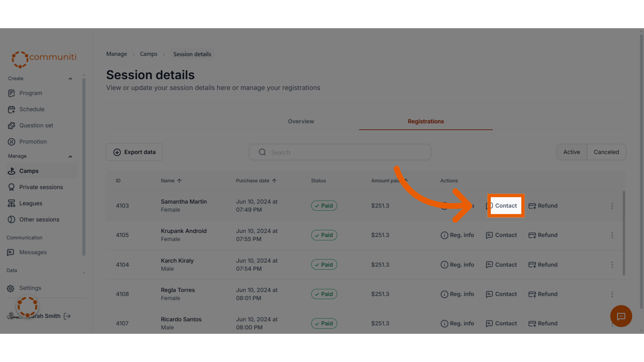Navigate to Camps in breadcrumb

click(x=149, y=54)
